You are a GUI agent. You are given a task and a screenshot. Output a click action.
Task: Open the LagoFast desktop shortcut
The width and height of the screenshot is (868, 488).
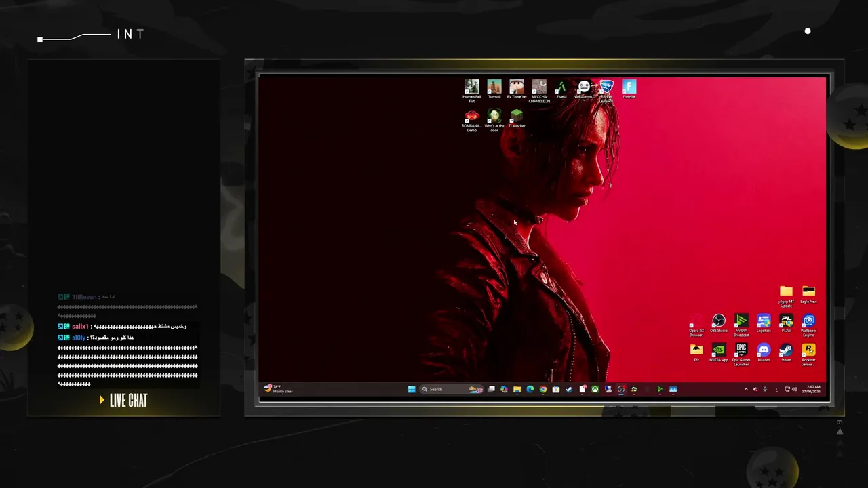[764, 323]
